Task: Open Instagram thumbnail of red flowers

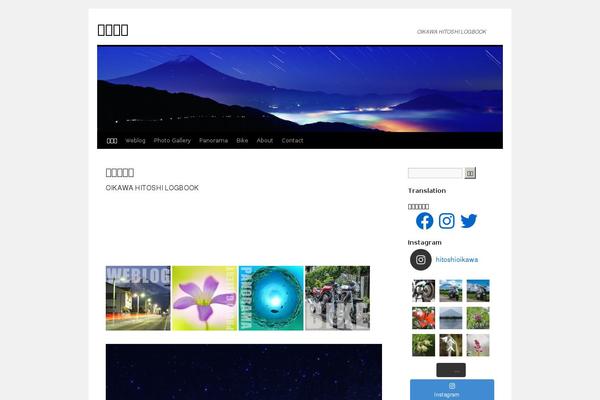Action: pyautogui.click(x=424, y=318)
